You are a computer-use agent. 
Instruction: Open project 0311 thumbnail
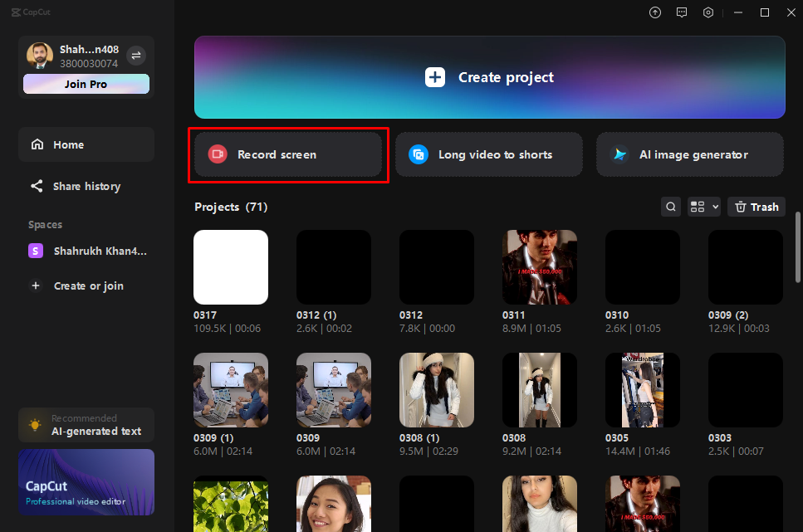click(539, 266)
